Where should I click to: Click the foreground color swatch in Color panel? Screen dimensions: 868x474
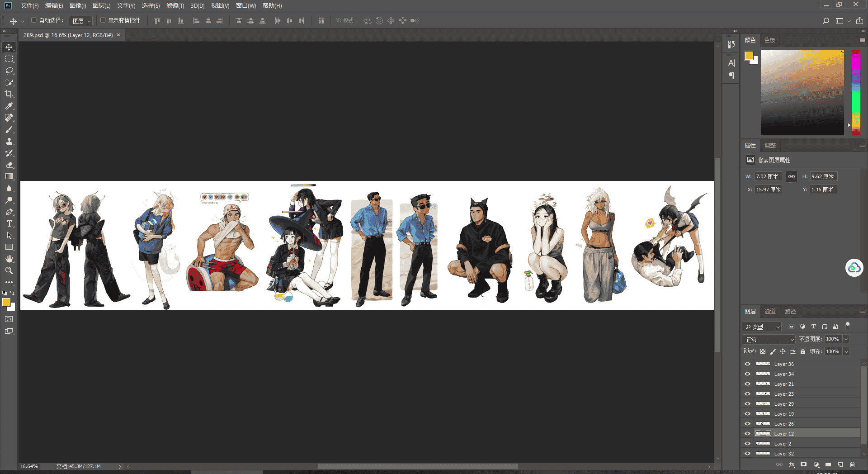pyautogui.click(x=749, y=56)
